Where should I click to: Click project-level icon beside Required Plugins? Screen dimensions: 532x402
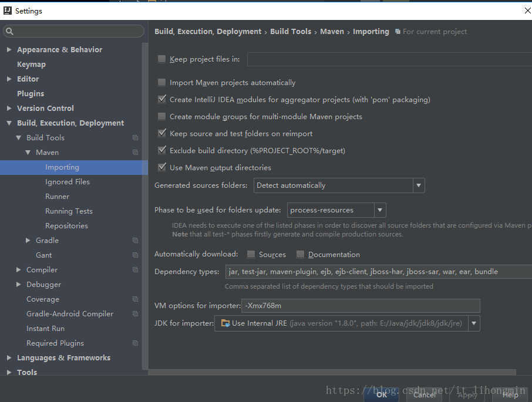[x=135, y=343]
